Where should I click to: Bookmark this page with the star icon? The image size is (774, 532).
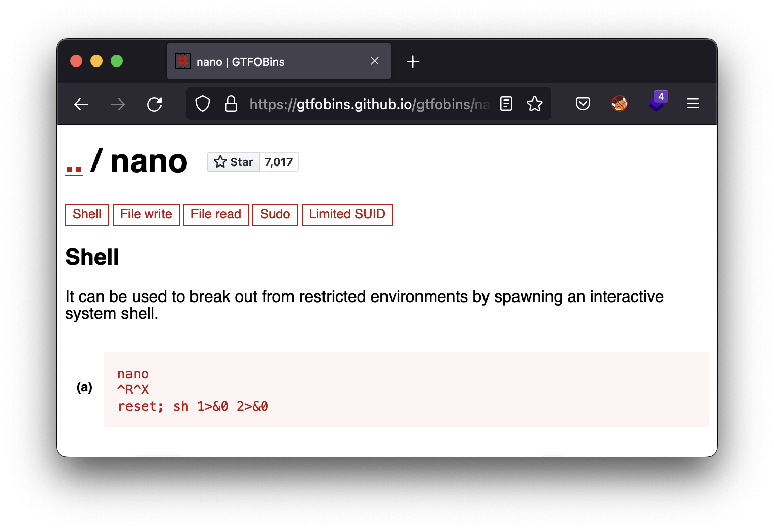click(x=535, y=104)
